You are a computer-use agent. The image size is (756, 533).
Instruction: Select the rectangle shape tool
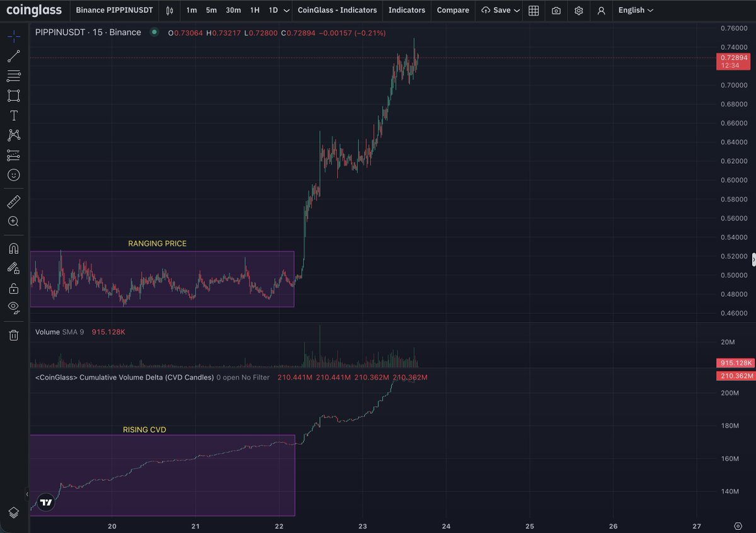click(x=13, y=96)
